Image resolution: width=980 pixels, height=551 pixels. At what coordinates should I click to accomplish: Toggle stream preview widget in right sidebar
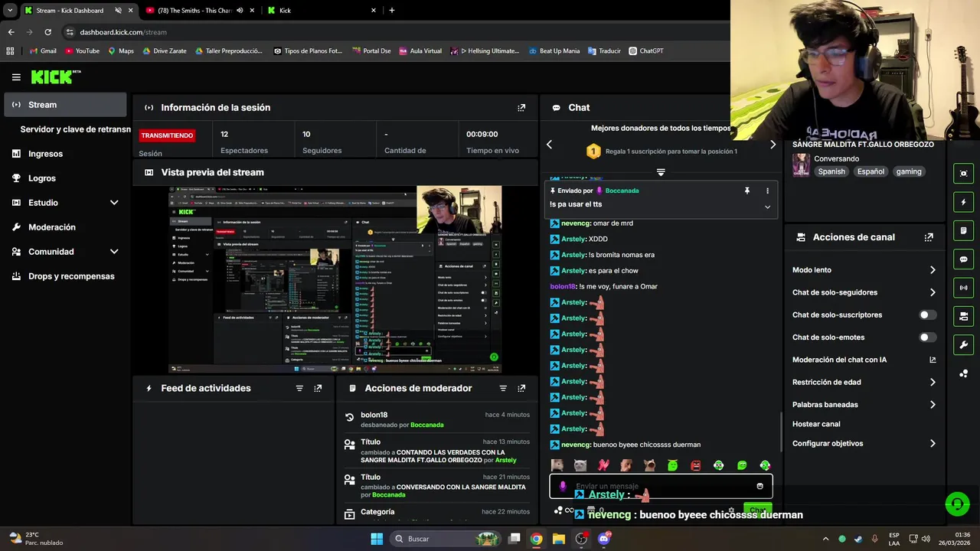point(963,174)
